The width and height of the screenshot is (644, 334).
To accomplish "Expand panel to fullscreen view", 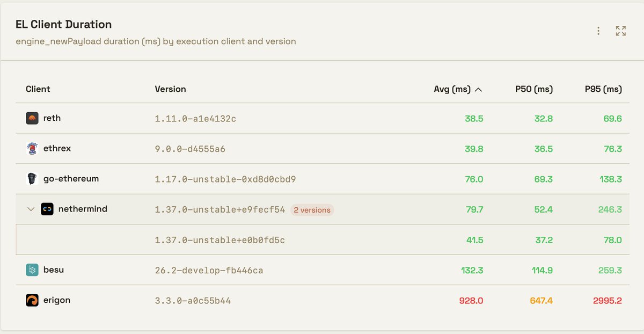I will (x=621, y=31).
